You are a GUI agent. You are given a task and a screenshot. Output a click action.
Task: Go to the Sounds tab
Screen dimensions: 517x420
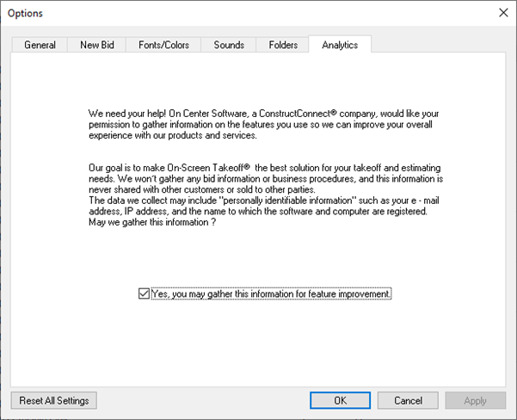[229, 45]
